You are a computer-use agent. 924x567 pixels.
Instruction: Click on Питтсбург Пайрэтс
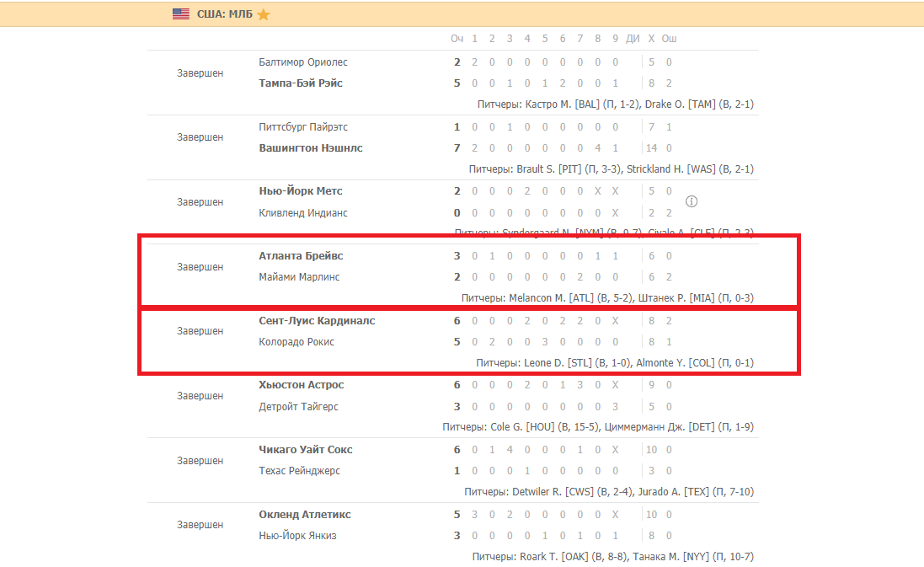click(x=303, y=127)
